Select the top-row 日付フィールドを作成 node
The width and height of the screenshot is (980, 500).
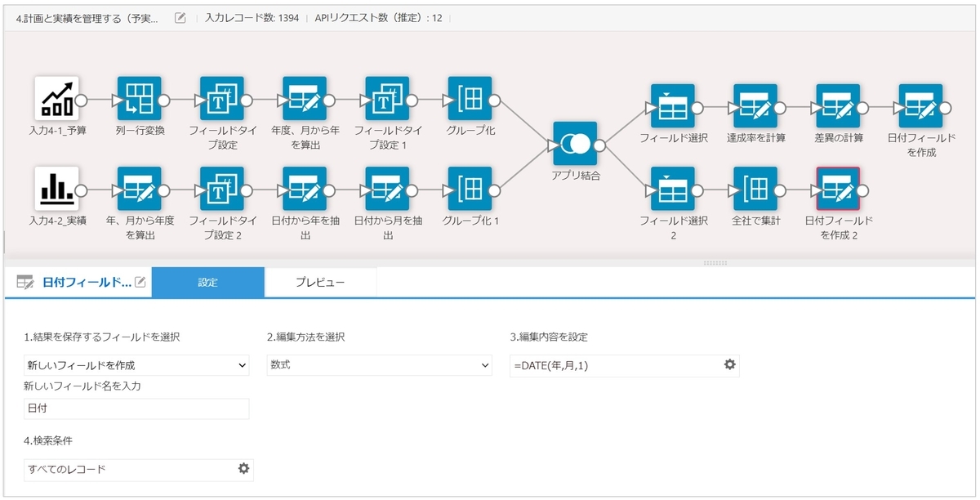[920, 106]
